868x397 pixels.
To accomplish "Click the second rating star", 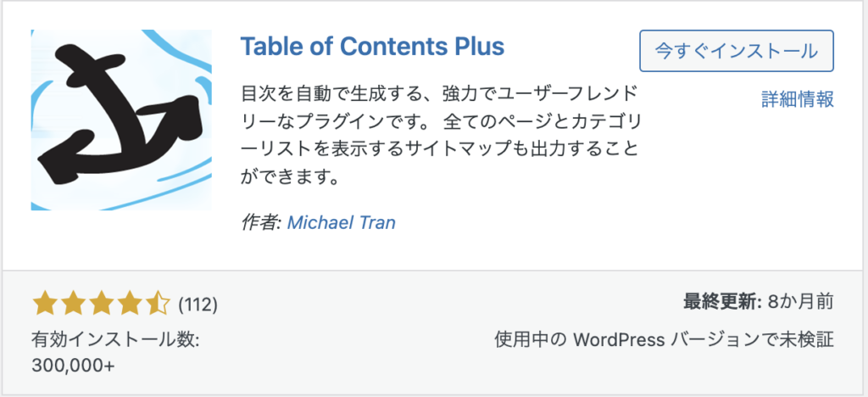I will [72, 302].
